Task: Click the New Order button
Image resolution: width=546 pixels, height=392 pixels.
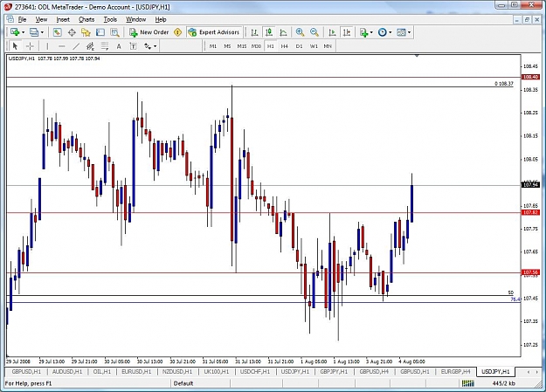Action: pyautogui.click(x=149, y=32)
